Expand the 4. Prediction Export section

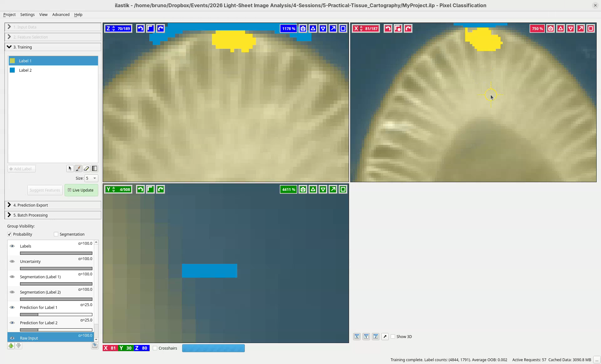coord(31,205)
